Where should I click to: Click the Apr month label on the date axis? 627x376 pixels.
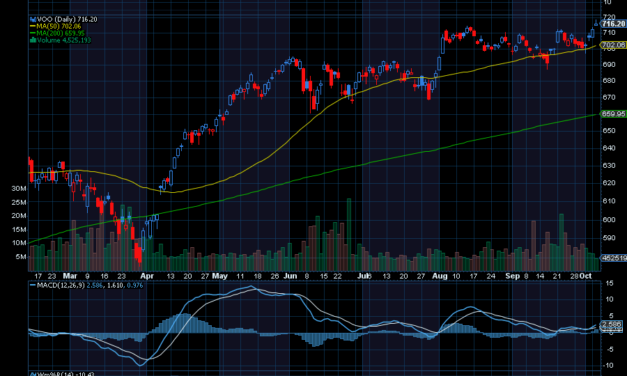[x=147, y=276]
